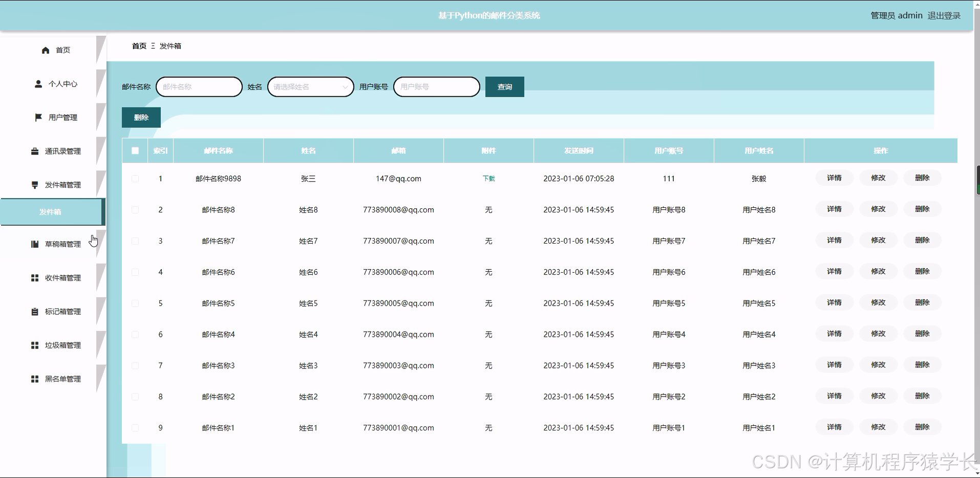The image size is (980, 478).
Task: Click the flag icon beside 用户管理
Action: [x=38, y=118]
